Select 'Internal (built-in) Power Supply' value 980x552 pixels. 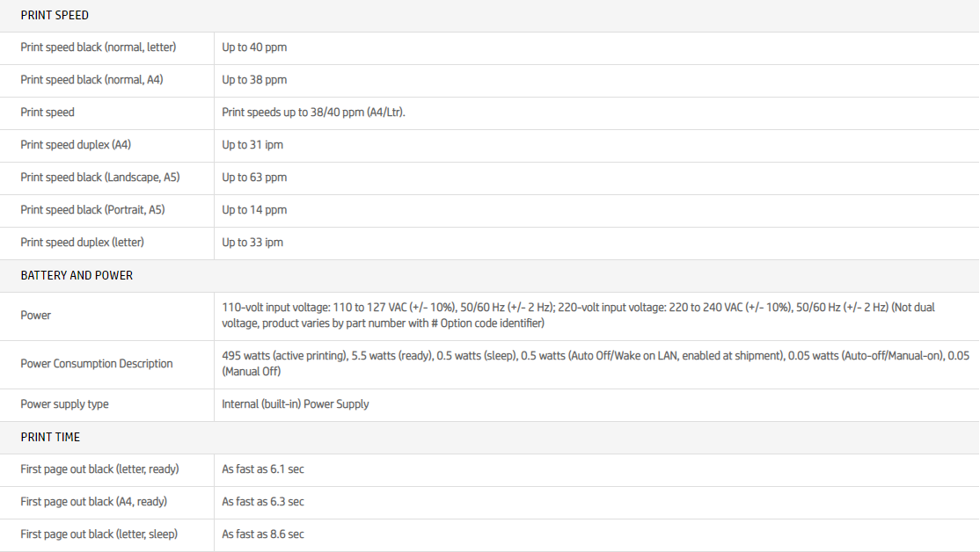point(296,404)
